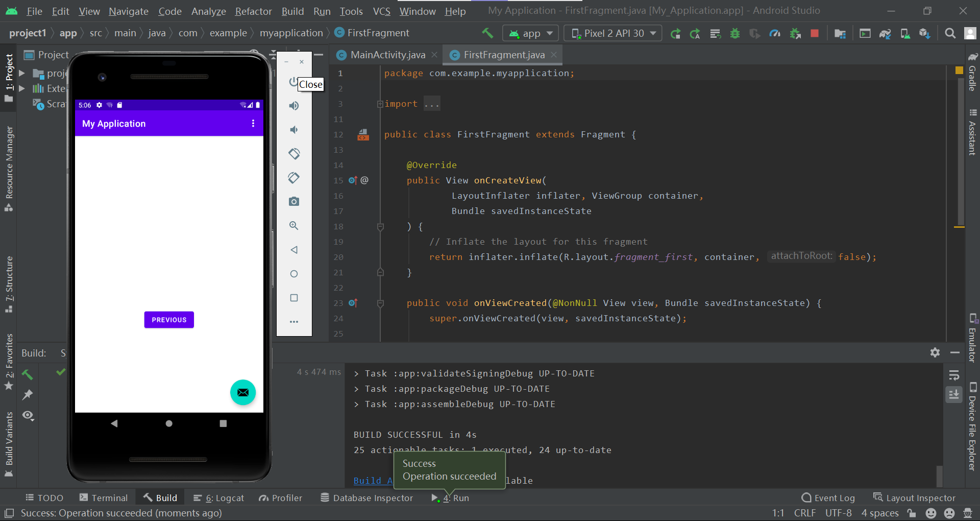Close the MainActivity.java tab

(434, 55)
